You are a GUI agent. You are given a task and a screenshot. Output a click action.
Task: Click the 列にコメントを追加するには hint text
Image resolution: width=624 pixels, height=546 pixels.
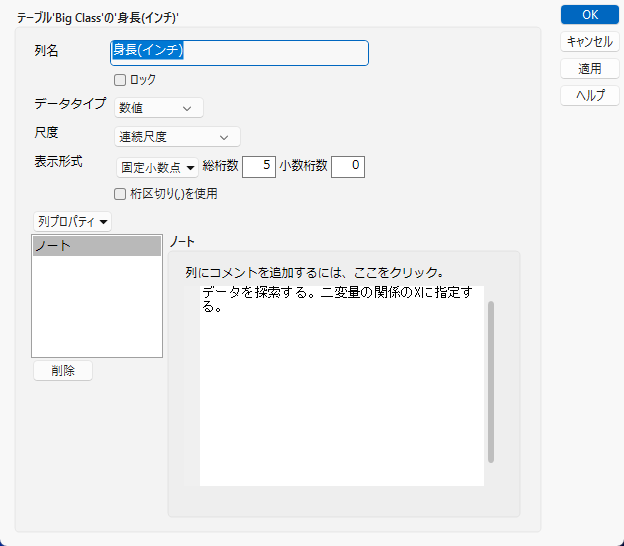tap(314, 273)
